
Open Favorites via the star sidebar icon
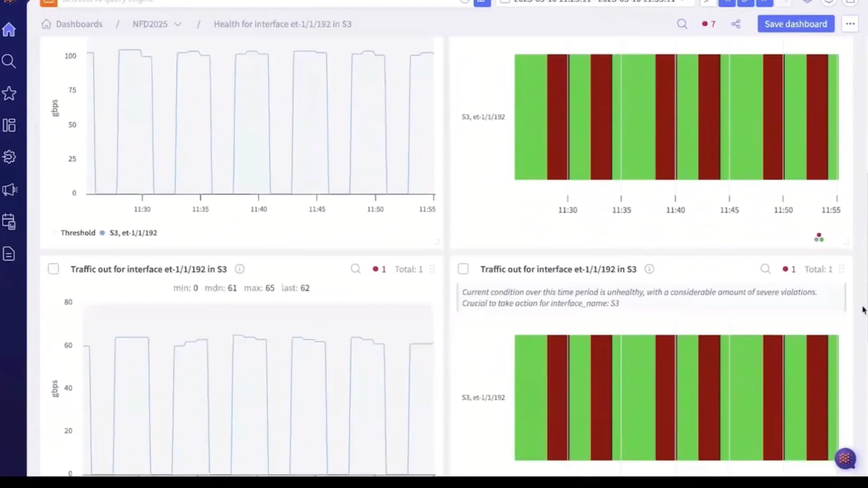(x=9, y=94)
